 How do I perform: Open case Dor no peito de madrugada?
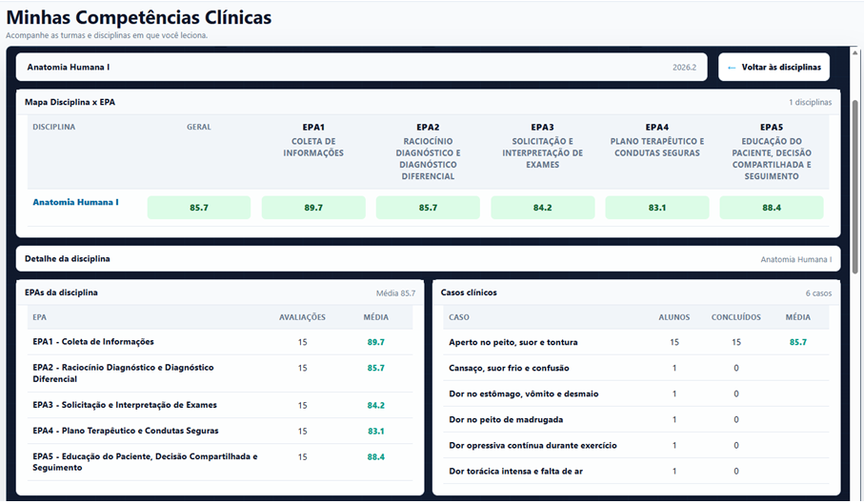(506, 420)
